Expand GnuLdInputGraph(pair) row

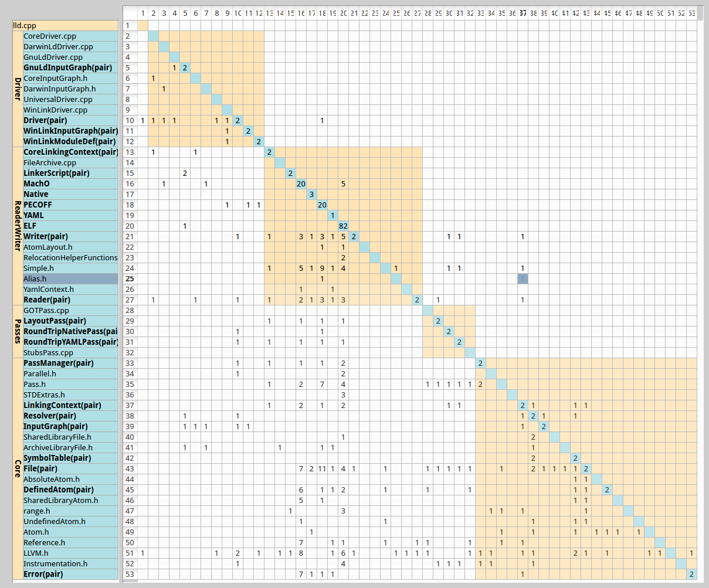click(70, 68)
